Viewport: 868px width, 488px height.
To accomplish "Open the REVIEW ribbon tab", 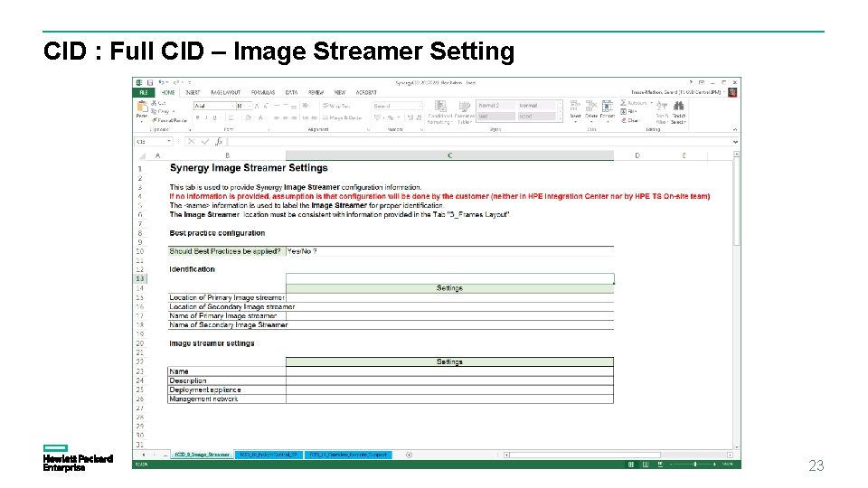I will [316, 92].
